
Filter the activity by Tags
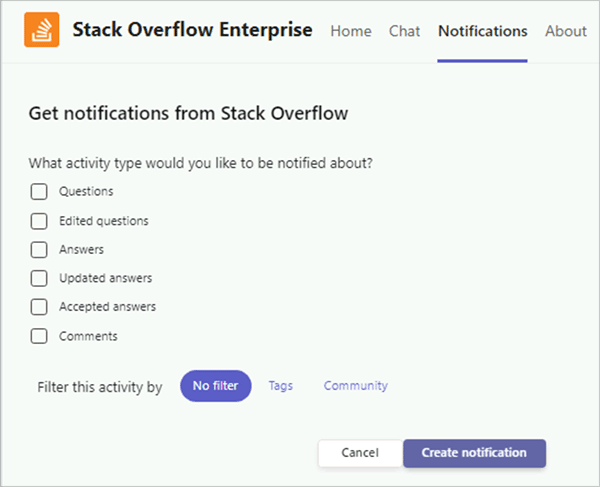coord(280,386)
